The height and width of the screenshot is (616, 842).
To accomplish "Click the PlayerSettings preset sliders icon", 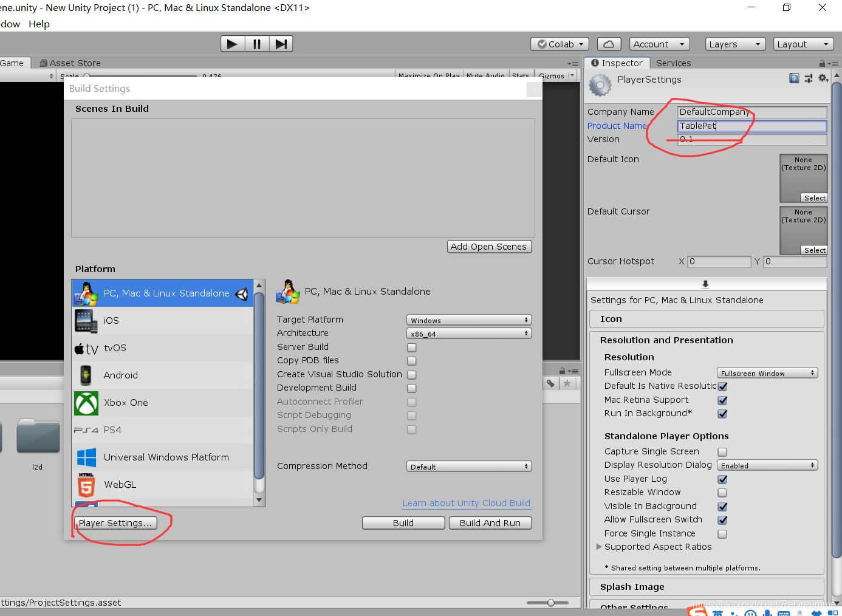I will [x=809, y=78].
